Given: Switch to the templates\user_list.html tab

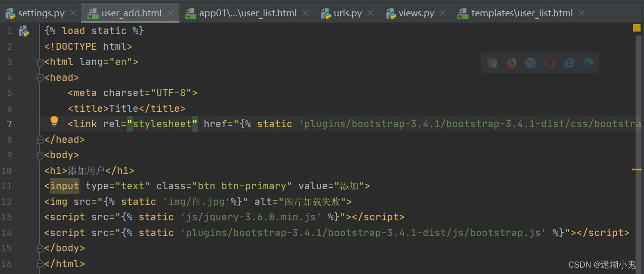Looking at the screenshot, I should pyautogui.click(x=522, y=13).
